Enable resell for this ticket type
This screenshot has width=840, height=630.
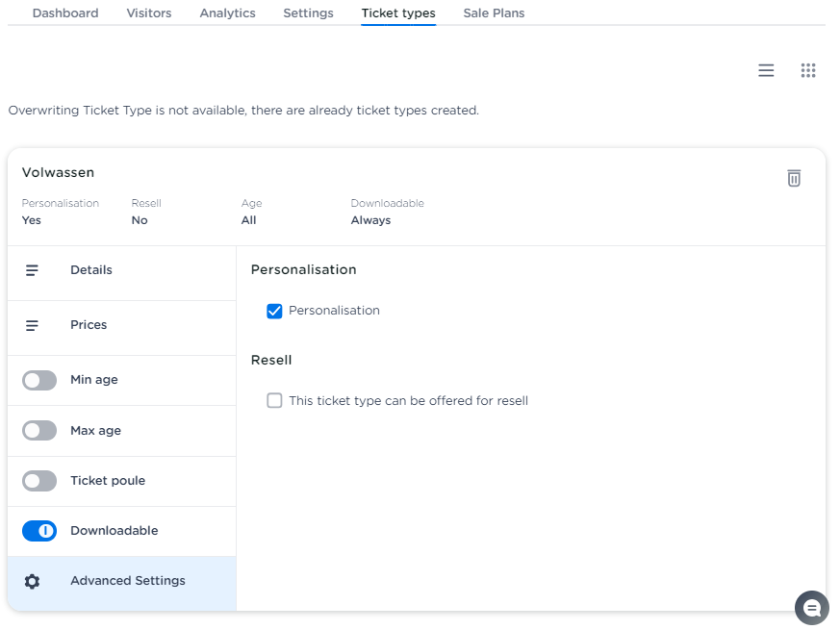(x=274, y=401)
